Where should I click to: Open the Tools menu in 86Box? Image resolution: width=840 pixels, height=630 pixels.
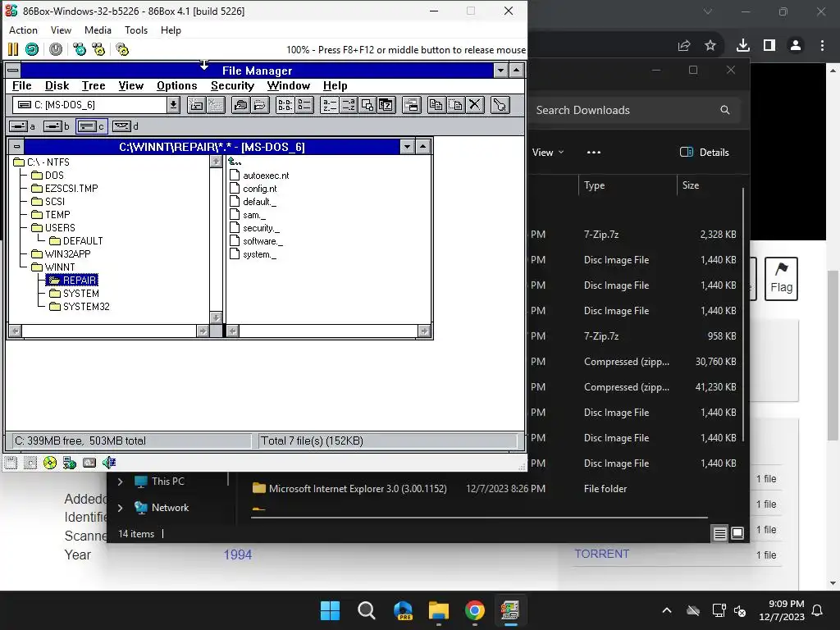coord(136,30)
